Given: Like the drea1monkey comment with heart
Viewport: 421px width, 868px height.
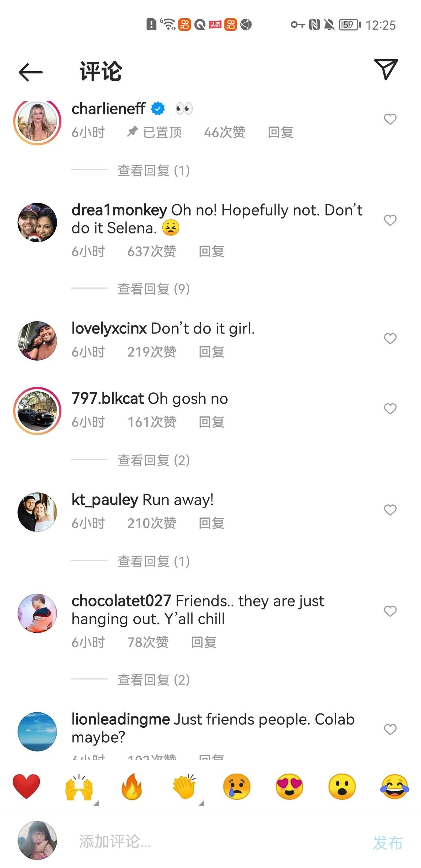Looking at the screenshot, I should (390, 220).
